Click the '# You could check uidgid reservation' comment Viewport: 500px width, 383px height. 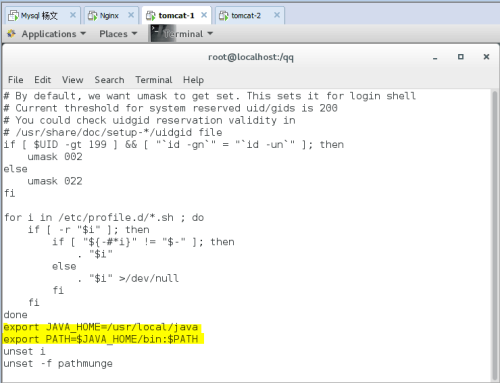(149, 120)
